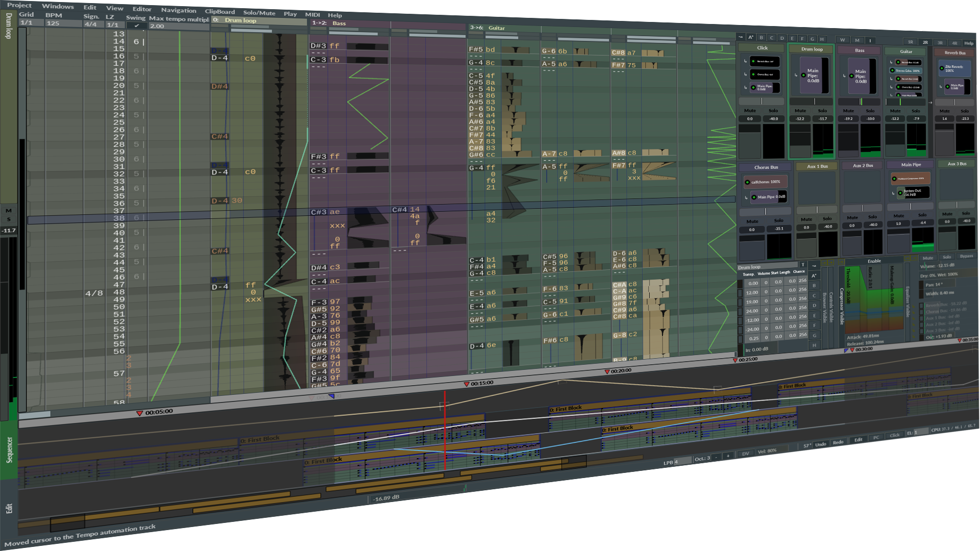
Task: Click the Drum loop strip pan slider
Action: pos(812,102)
